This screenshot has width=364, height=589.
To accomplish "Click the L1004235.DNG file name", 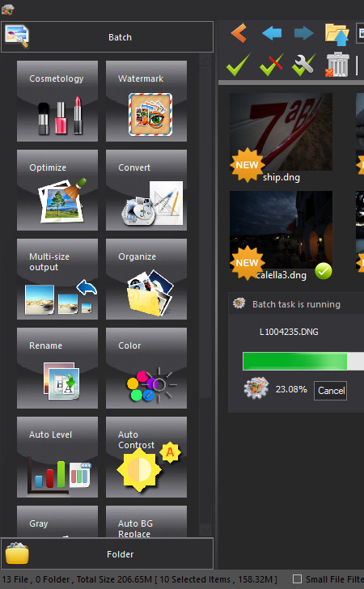I will [289, 332].
